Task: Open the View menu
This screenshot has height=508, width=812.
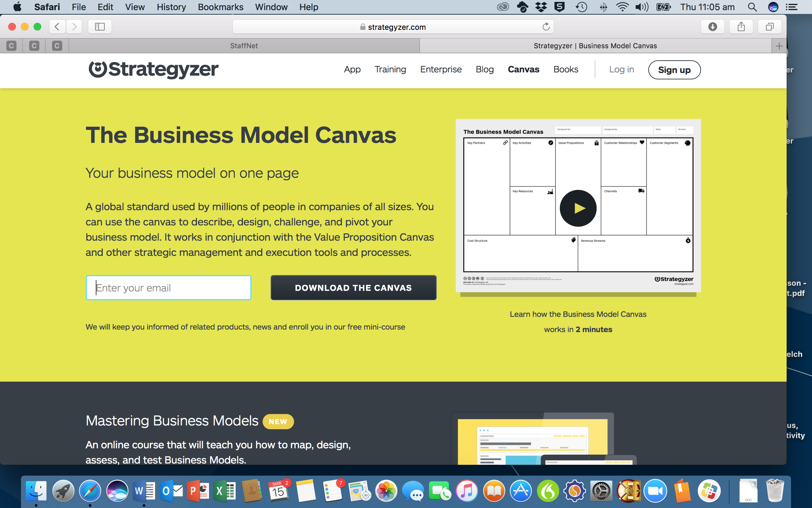Action: (135, 7)
